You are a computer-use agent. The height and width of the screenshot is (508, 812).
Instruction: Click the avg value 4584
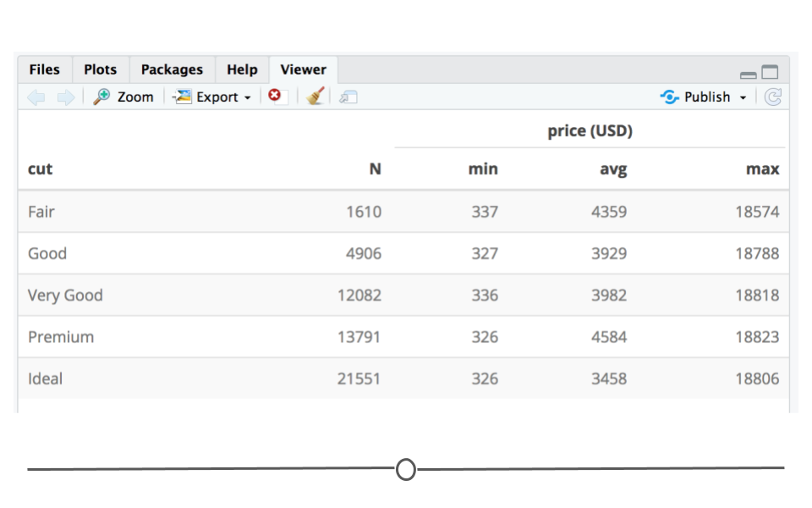(609, 337)
